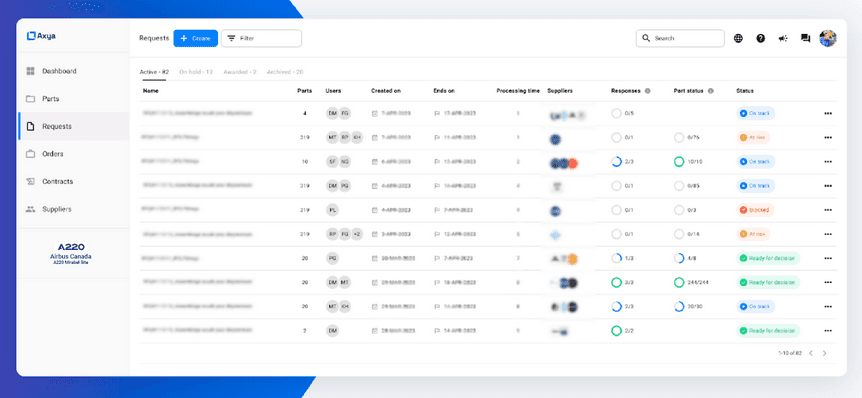
Task: Open three-dots menu for the 10/10 row
Action: click(x=828, y=162)
